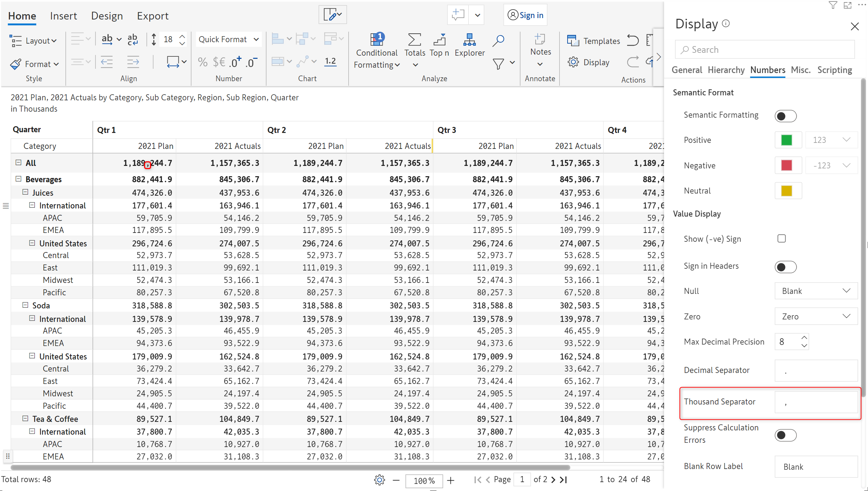The height and width of the screenshot is (491, 868).
Task: Click the add comment icon
Action: [x=458, y=15]
